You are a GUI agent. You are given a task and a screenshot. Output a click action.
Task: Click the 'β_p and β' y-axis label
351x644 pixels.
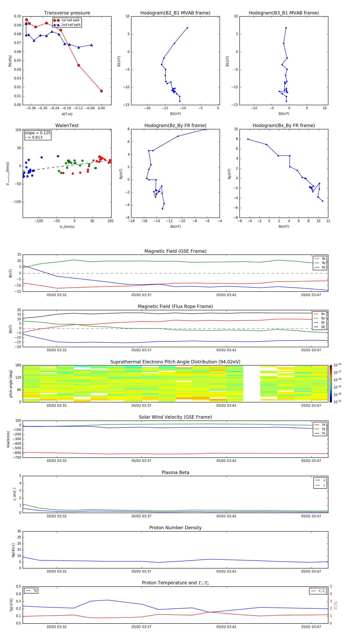coord(14,495)
